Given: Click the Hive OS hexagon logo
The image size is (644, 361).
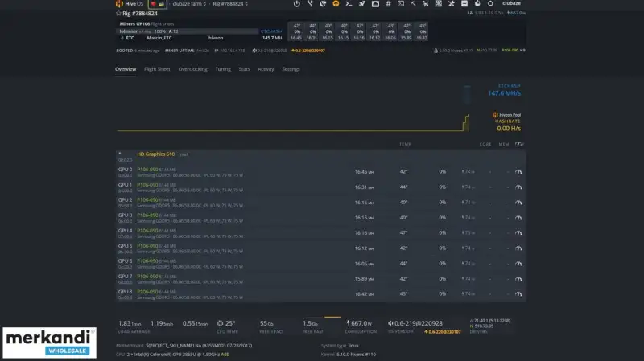Looking at the screenshot, I should point(119,4).
